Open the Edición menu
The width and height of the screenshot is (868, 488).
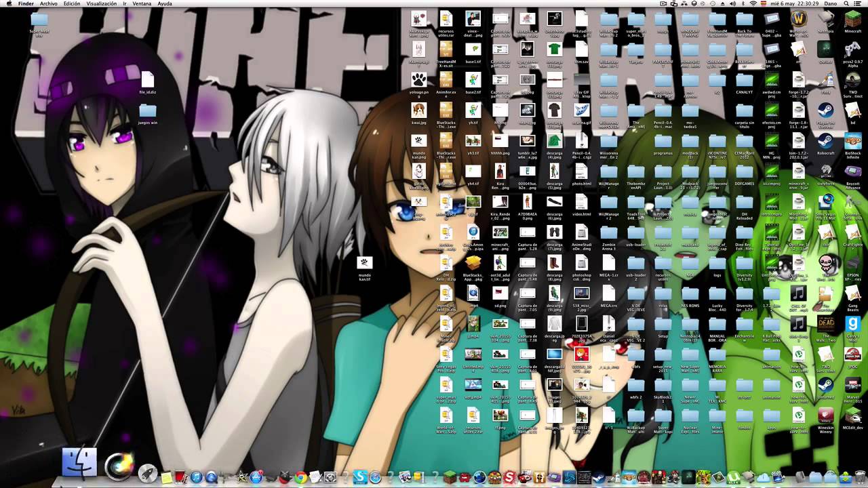click(x=72, y=4)
